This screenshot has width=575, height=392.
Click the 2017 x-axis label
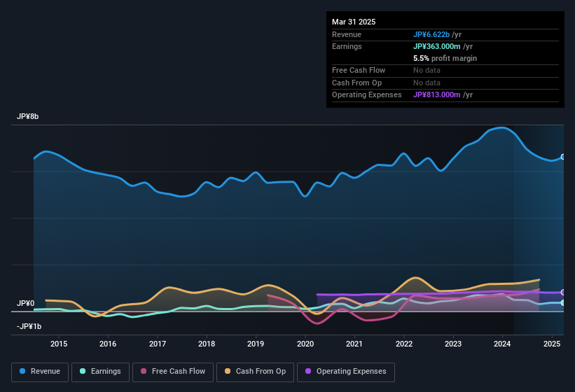click(158, 344)
